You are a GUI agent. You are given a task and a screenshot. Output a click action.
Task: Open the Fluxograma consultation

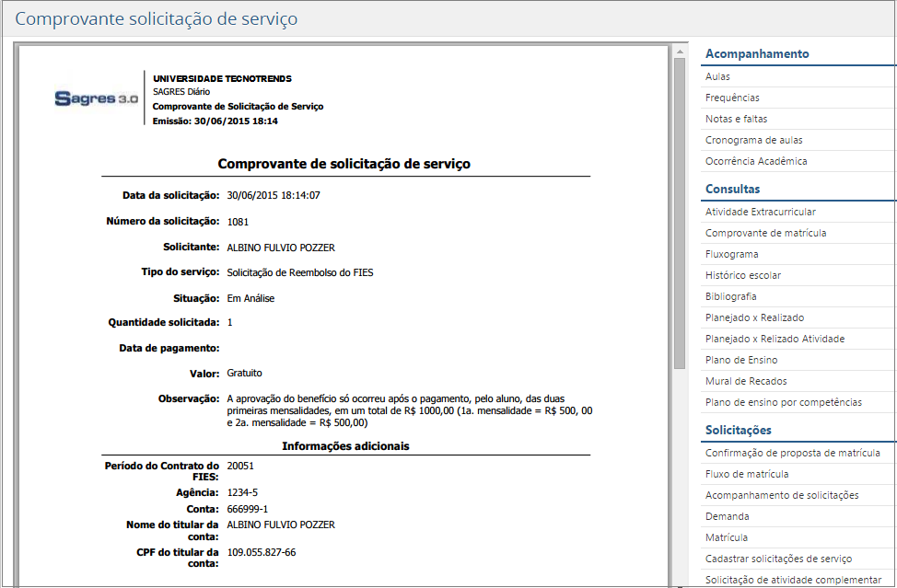click(732, 253)
